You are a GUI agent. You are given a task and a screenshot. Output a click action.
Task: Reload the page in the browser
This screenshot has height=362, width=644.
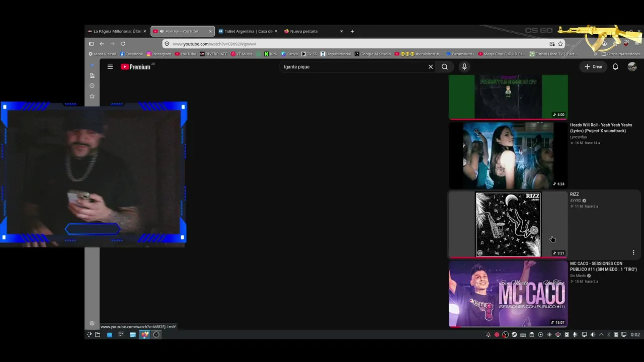tap(123, 44)
